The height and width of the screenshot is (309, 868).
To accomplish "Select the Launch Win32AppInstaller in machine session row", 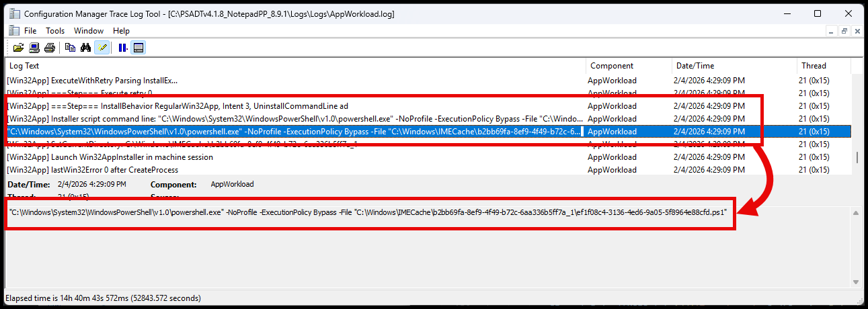I will coord(428,157).
